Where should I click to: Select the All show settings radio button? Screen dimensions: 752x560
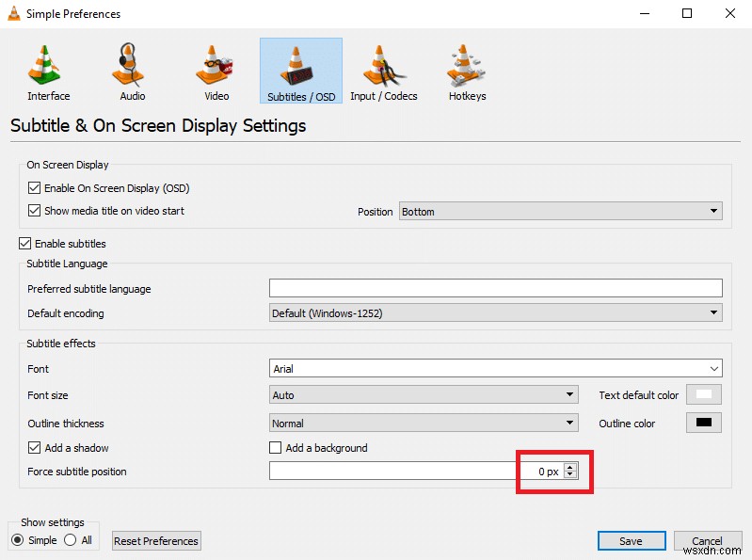tap(70, 540)
